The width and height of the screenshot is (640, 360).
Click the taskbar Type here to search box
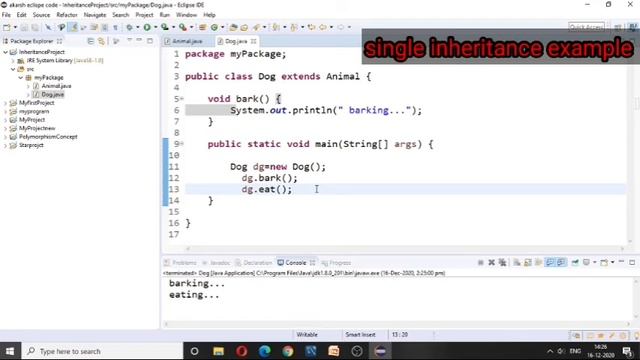102,351
